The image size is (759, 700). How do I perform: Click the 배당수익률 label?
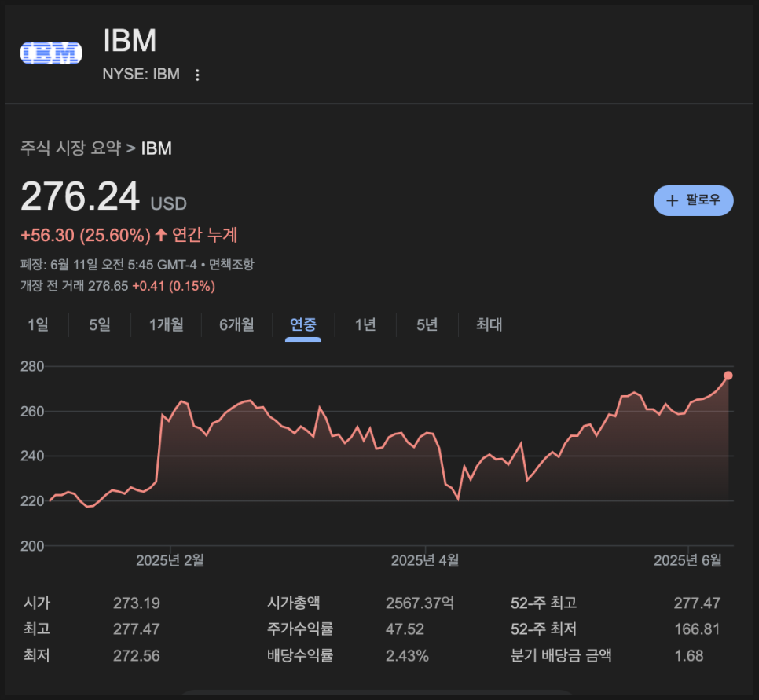[x=300, y=656]
